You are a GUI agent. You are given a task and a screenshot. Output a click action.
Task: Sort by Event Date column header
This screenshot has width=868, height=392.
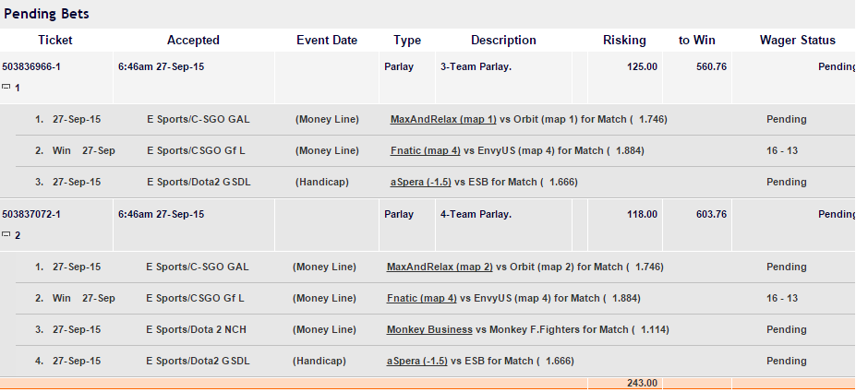click(327, 41)
